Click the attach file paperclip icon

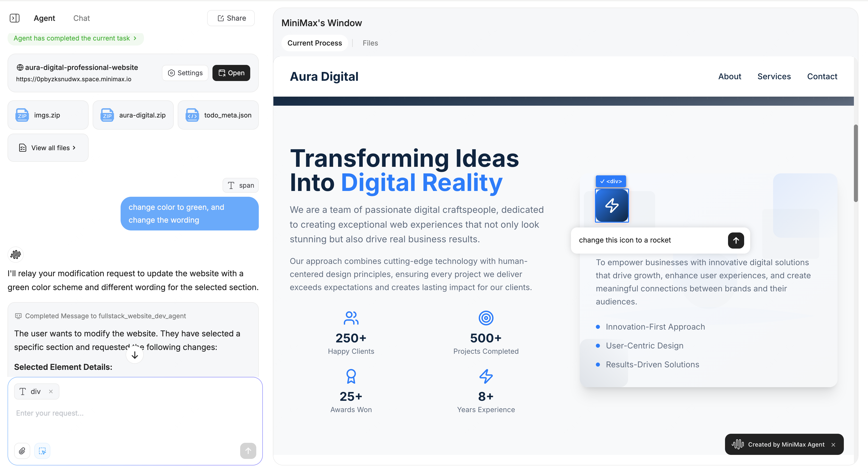[x=22, y=450]
